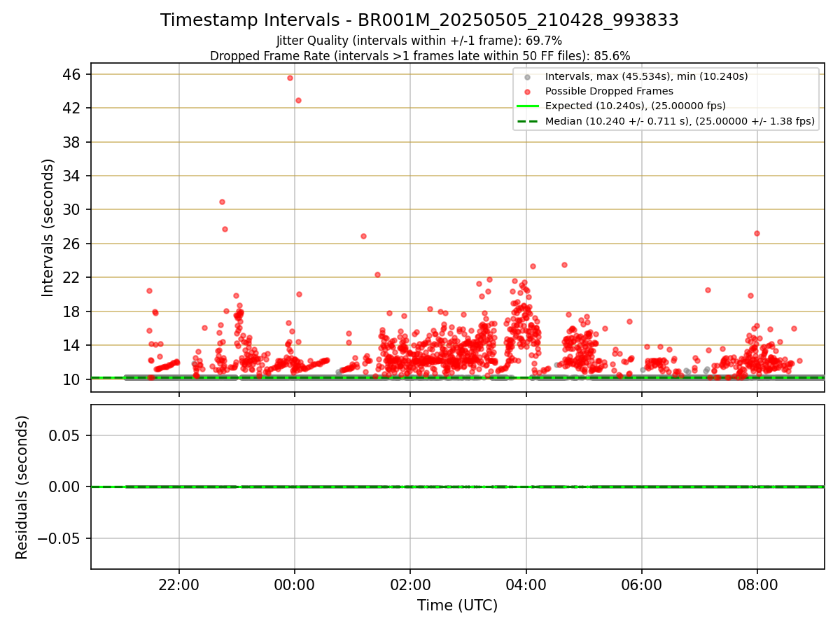Click the outlier point near 26.8 seconds after 01:00
840x630 pixels.
pyautogui.click(x=363, y=236)
